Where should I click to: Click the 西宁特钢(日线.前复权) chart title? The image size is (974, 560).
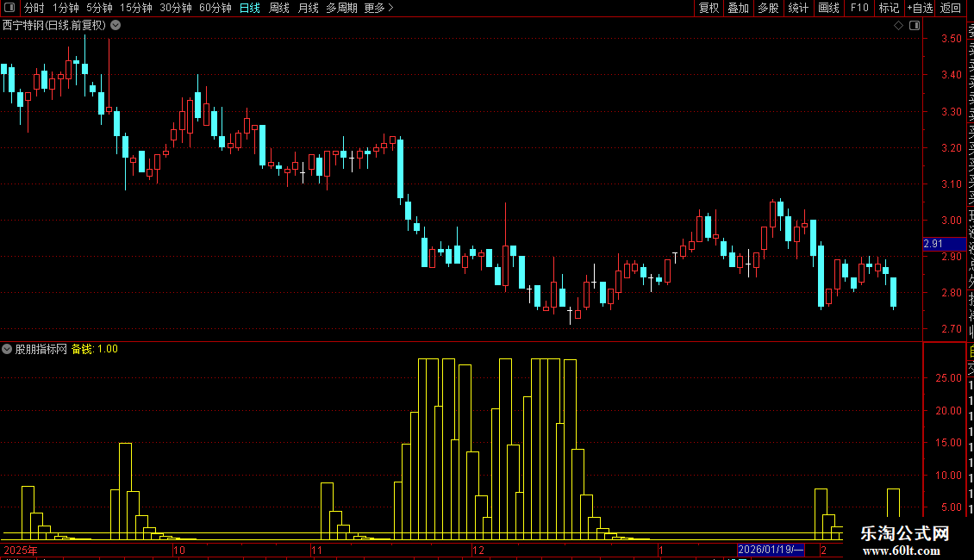(54, 26)
